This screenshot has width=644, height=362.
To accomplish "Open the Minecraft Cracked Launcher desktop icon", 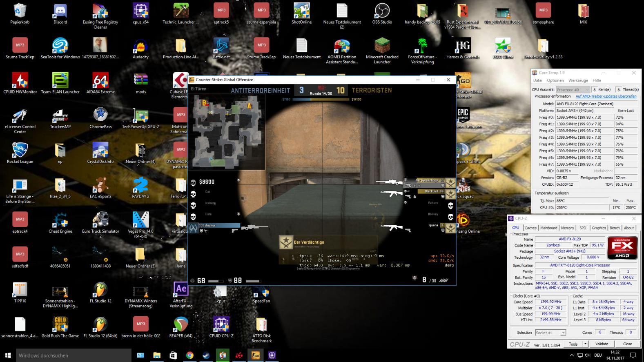I will (x=382, y=51).
